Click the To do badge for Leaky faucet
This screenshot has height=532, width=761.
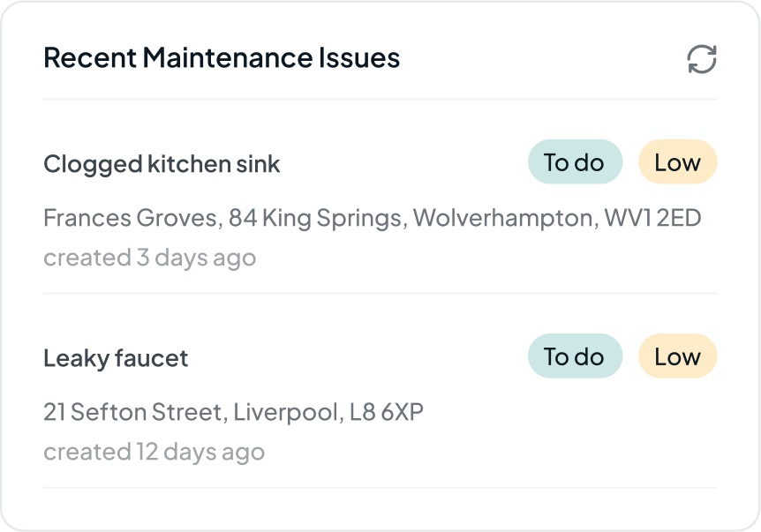(x=575, y=356)
